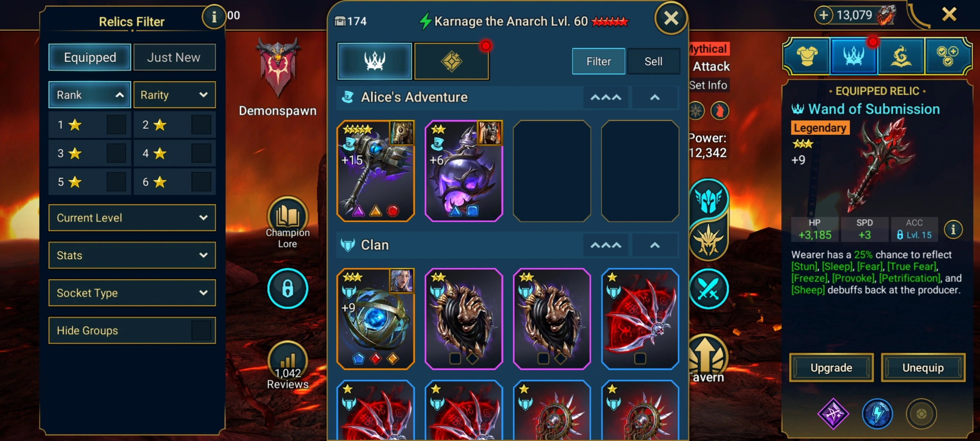Check the 1 star rank checkbox
The image size is (980, 441).
point(116,125)
